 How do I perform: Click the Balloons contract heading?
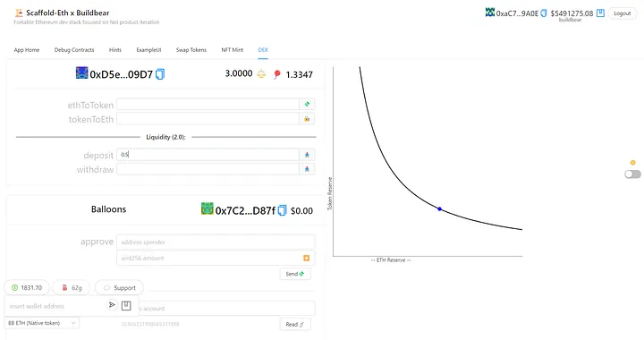coord(108,209)
